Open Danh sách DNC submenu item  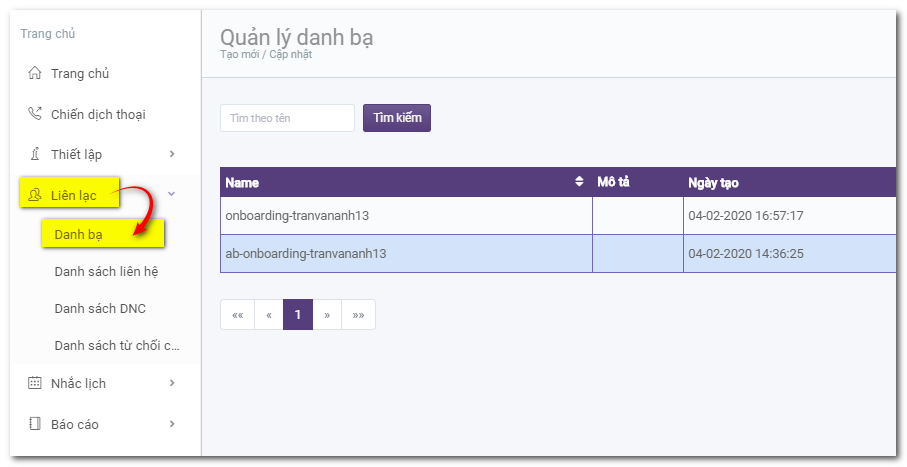[x=100, y=308]
